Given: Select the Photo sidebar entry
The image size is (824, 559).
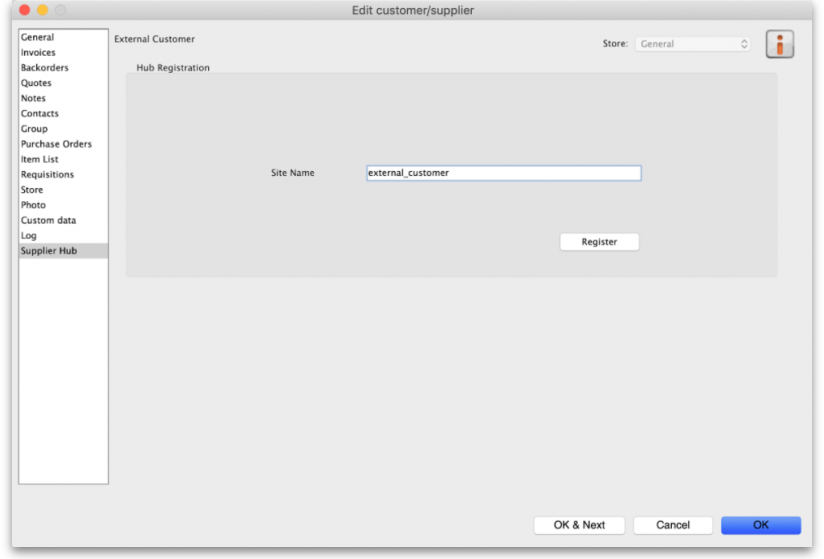Looking at the screenshot, I should (x=33, y=205).
